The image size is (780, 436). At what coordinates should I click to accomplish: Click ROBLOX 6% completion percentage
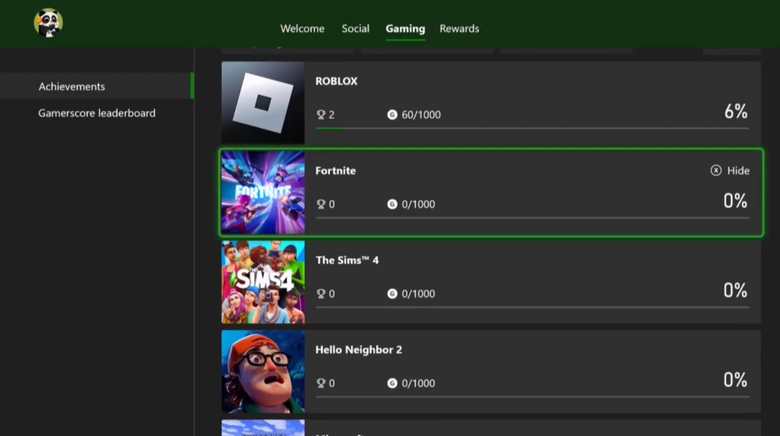(736, 111)
